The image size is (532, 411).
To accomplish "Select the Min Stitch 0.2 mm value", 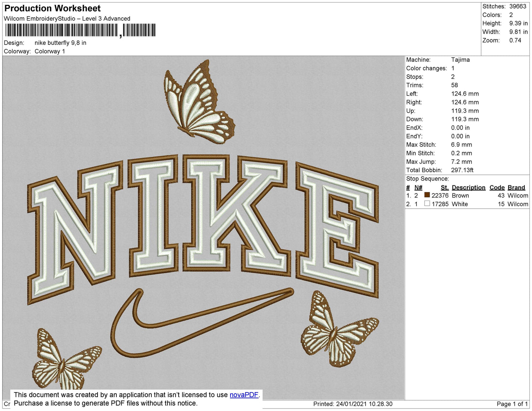I will pos(461,153).
